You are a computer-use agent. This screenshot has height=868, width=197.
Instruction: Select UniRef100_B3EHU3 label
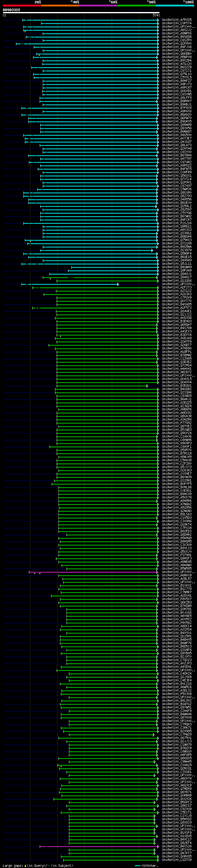pos(177,321)
